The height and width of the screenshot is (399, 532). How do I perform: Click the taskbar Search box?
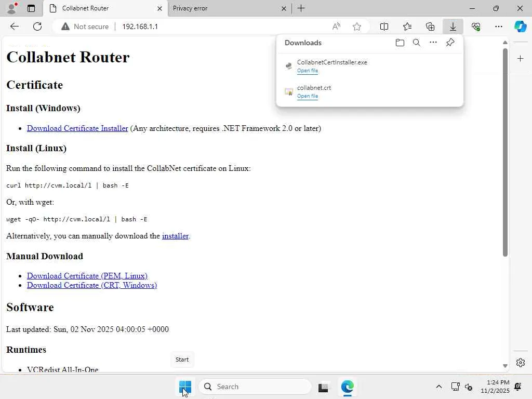click(255, 387)
